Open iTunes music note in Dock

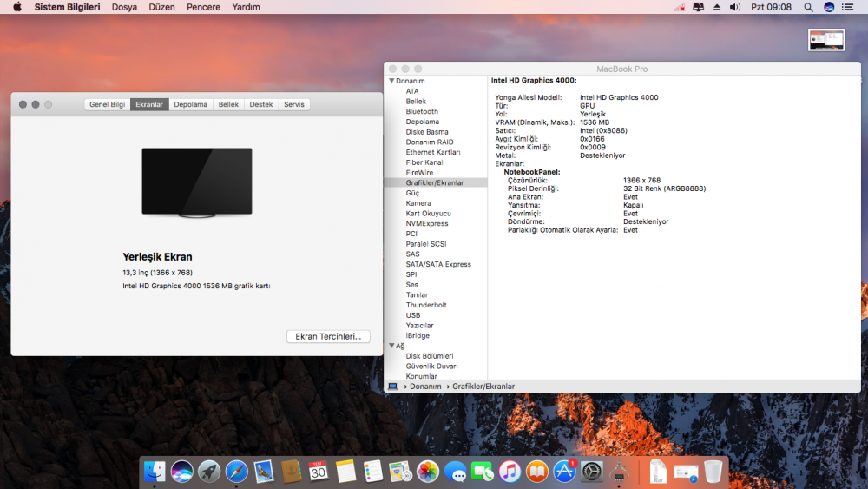[510, 472]
